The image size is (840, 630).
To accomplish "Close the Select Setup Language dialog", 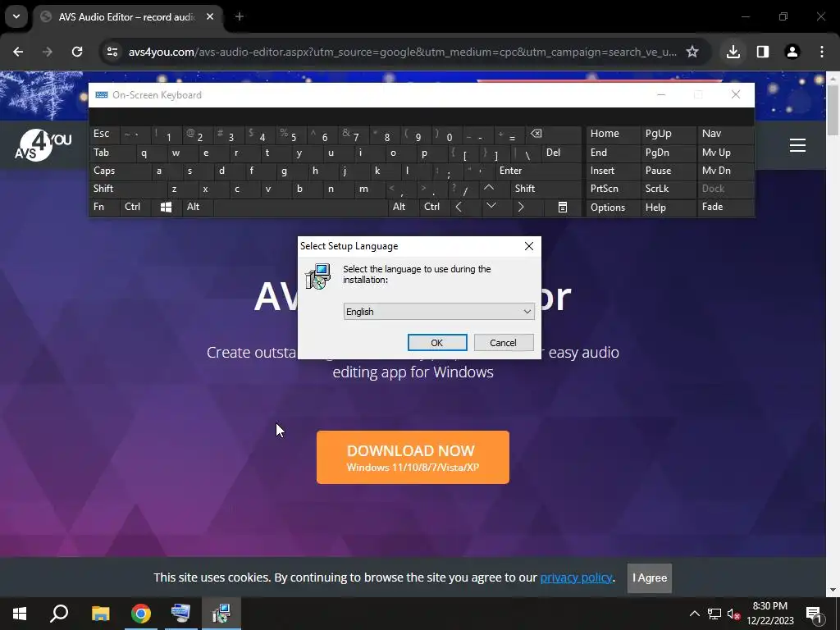I will point(529,246).
